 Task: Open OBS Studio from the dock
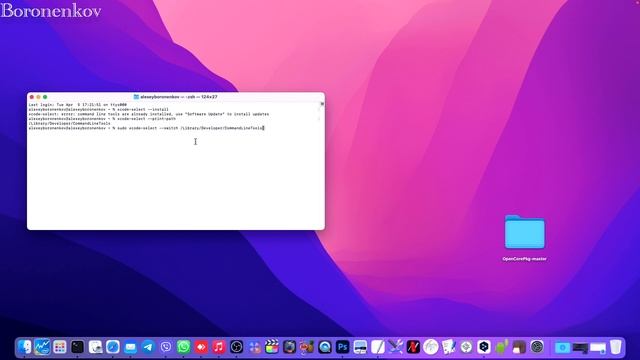tap(236, 347)
